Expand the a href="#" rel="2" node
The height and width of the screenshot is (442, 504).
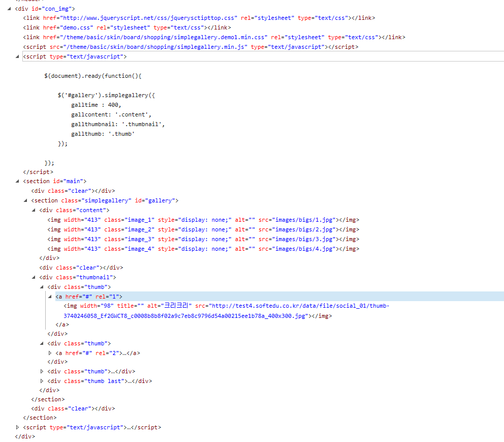tap(50, 353)
